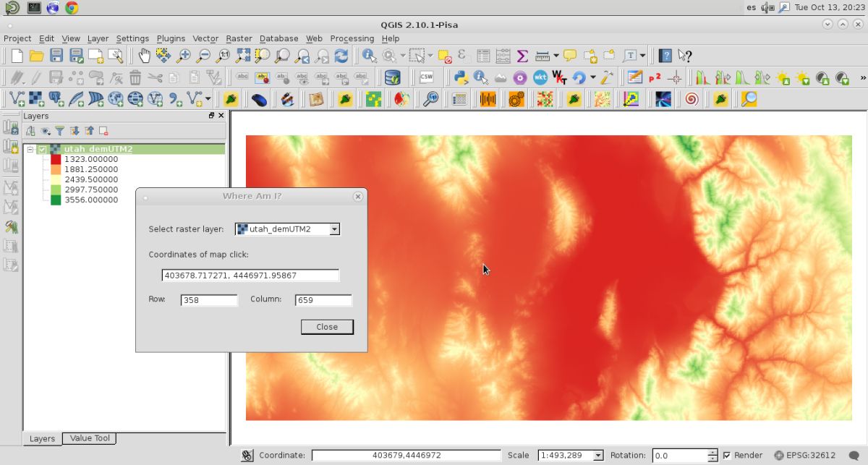Click the Chrome browser icon in system panel
The width and height of the screenshot is (868, 465).
(71, 8)
